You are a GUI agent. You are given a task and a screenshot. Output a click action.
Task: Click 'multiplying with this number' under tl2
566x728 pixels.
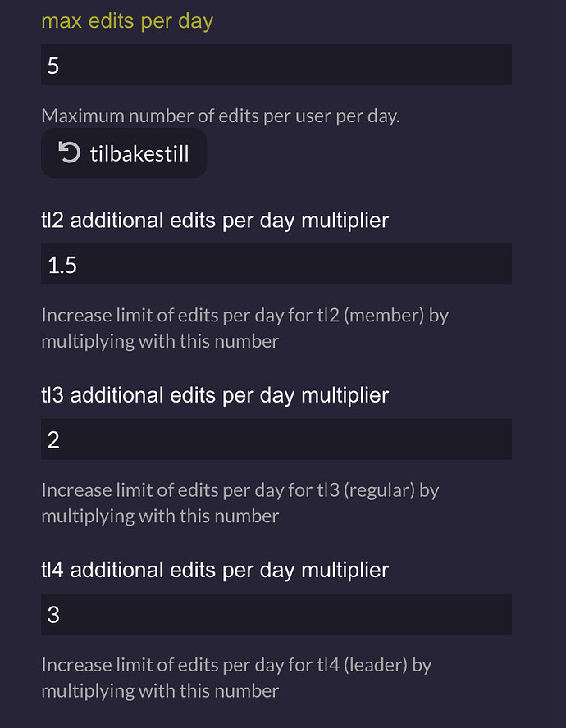[160, 342]
